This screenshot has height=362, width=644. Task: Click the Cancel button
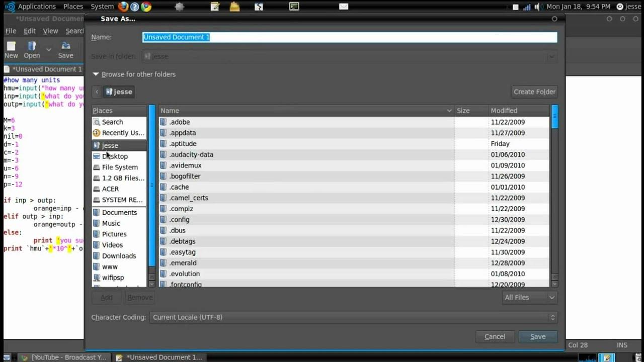point(495,336)
